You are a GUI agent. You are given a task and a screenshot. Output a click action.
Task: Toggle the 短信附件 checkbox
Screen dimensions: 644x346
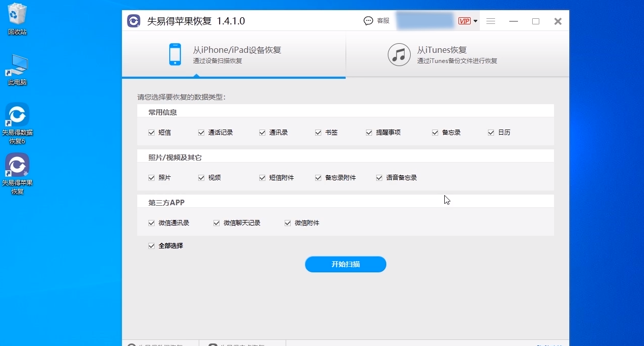(x=262, y=178)
